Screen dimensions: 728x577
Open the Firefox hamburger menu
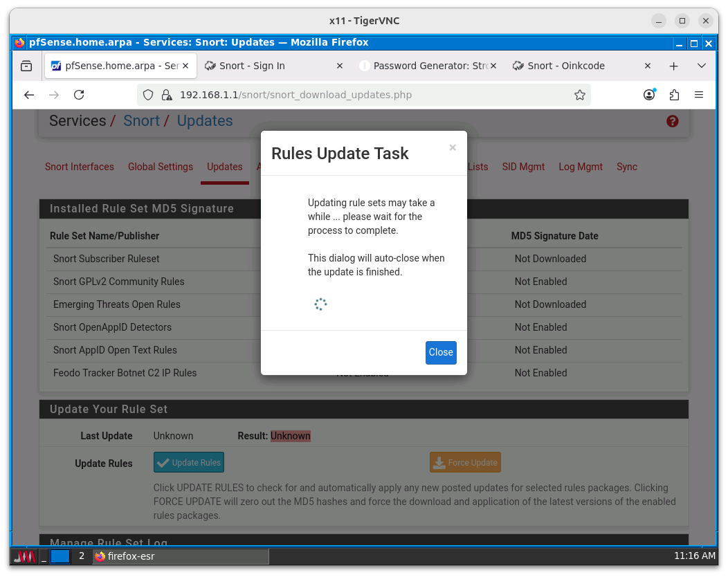(699, 95)
